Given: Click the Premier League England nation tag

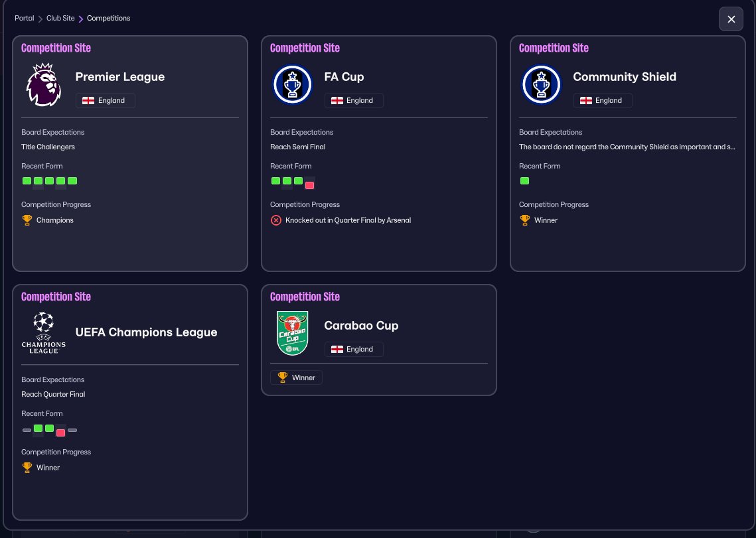Looking at the screenshot, I should click(105, 100).
